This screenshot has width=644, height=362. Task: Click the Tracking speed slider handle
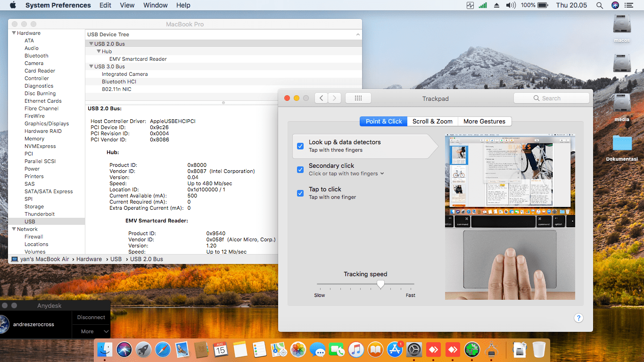coord(380,284)
